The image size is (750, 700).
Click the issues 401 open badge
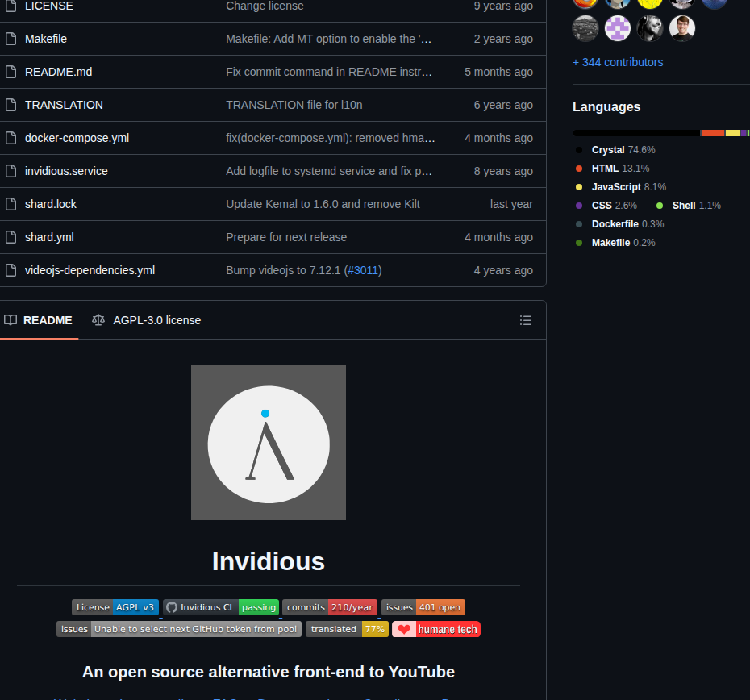tap(423, 607)
